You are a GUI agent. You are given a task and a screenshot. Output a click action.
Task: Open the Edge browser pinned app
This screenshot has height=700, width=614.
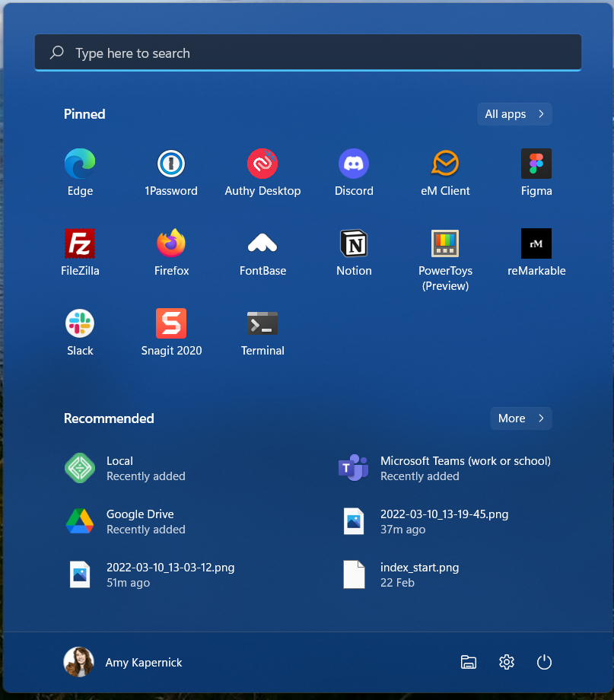coord(80,173)
